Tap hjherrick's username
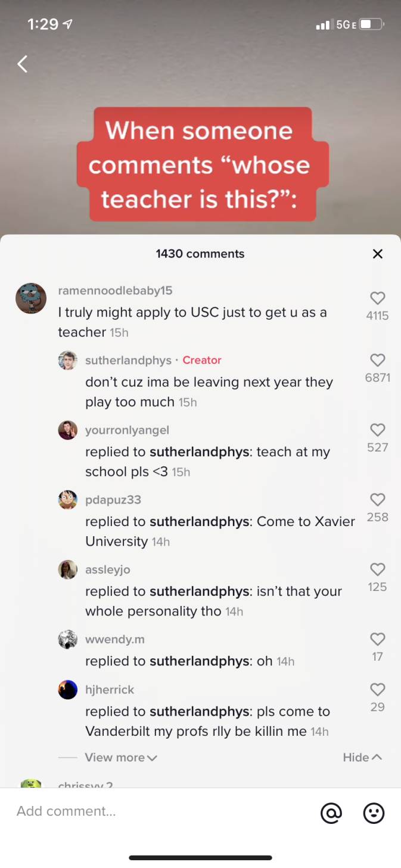 point(110,689)
